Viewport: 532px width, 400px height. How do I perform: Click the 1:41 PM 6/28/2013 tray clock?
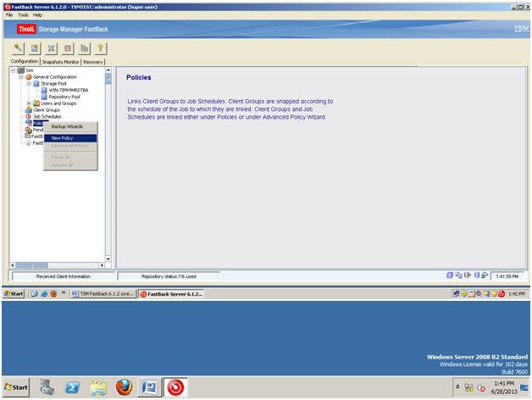[504, 387]
